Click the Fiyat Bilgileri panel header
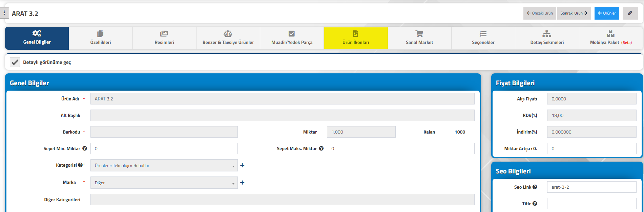The image size is (644, 212). 567,83
